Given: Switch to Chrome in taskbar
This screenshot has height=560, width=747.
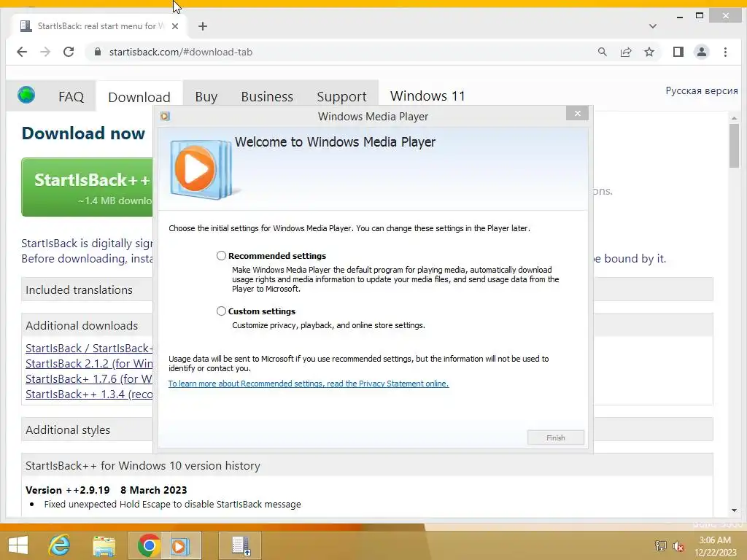Looking at the screenshot, I should (147, 545).
